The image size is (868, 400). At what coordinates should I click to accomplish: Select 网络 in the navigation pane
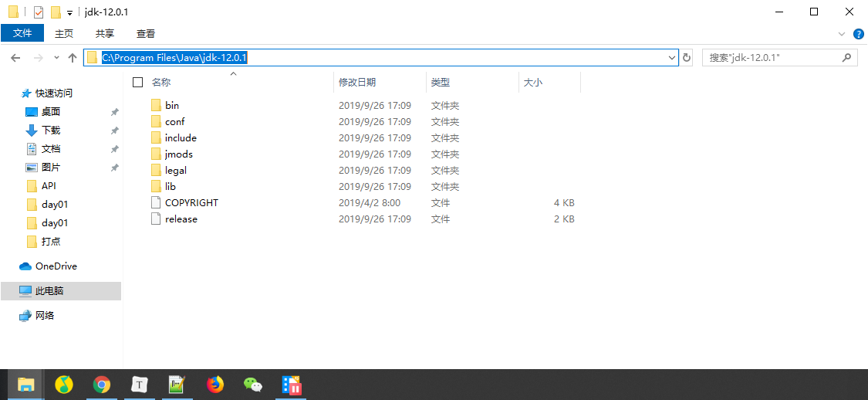(45, 316)
